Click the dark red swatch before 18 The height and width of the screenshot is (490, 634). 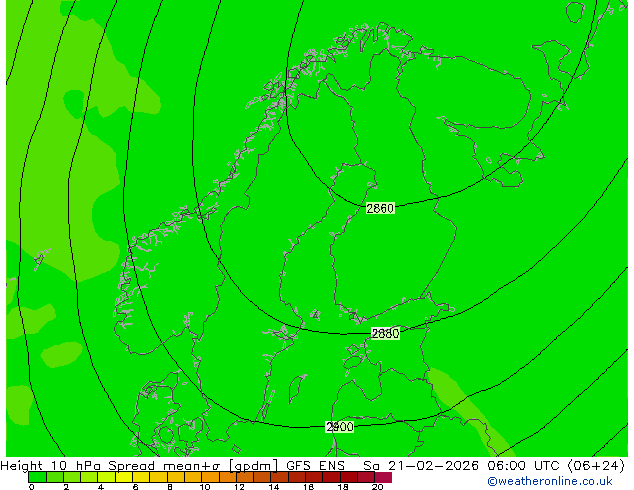pos(331,477)
